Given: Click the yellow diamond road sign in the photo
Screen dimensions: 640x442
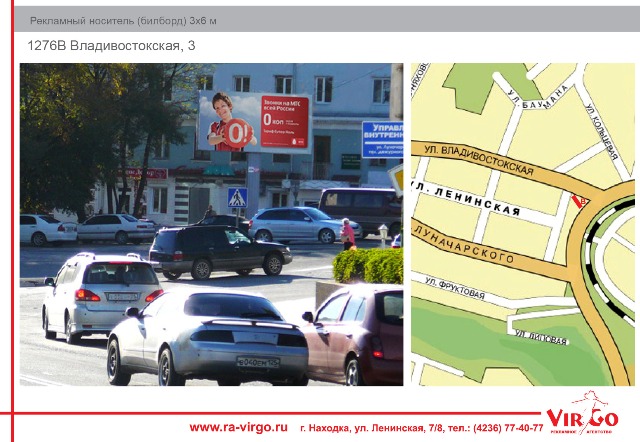Looking at the screenshot, I should coord(397,174).
